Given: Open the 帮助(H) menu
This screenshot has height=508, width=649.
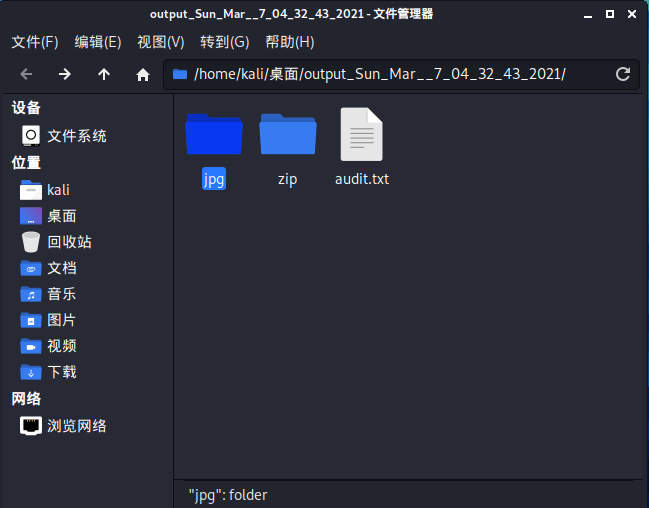Looking at the screenshot, I should [x=289, y=42].
